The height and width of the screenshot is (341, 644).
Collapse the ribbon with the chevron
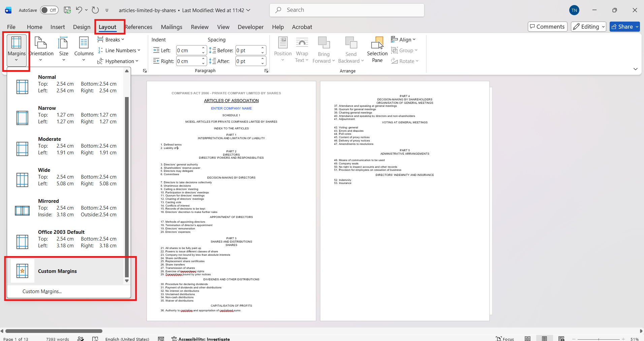(636, 69)
